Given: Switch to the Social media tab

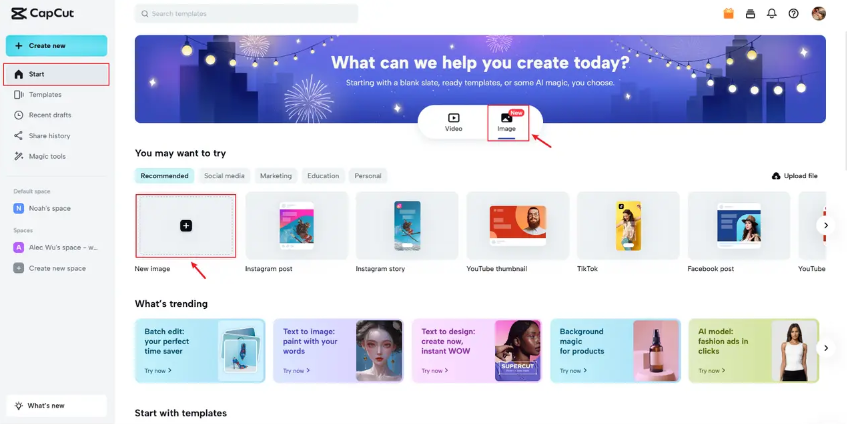Looking at the screenshot, I should click(x=224, y=176).
